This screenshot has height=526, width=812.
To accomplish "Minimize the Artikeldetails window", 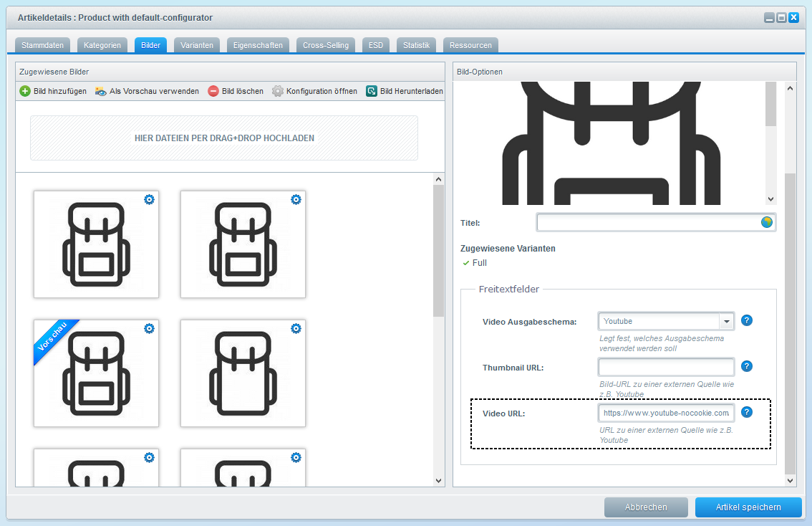I will point(770,18).
